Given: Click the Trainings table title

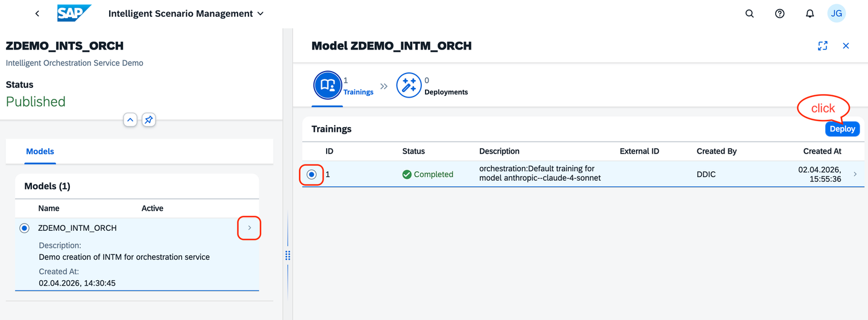Looking at the screenshot, I should [x=332, y=129].
